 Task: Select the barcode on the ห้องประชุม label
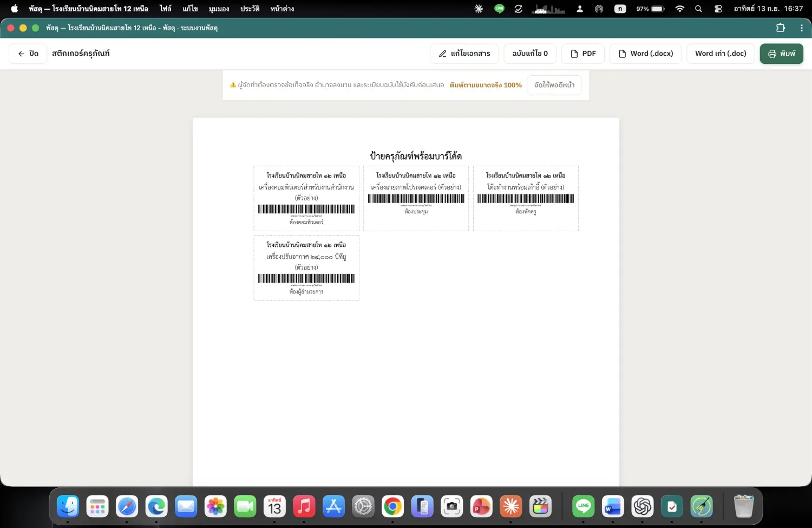coord(416,199)
